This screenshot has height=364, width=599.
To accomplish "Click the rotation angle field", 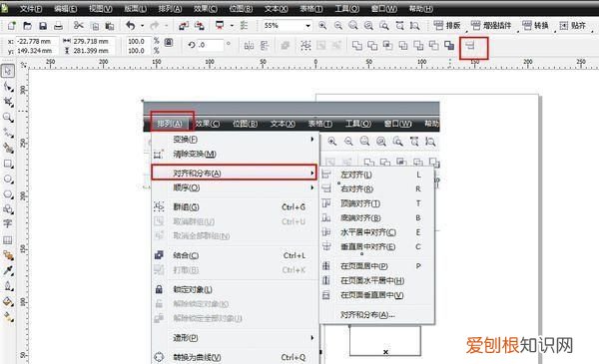I will [210, 46].
